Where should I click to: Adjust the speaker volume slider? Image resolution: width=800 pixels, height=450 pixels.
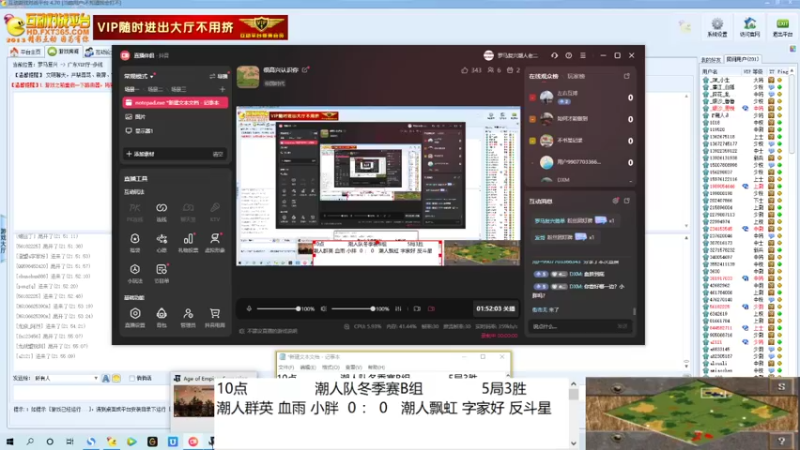[353, 309]
